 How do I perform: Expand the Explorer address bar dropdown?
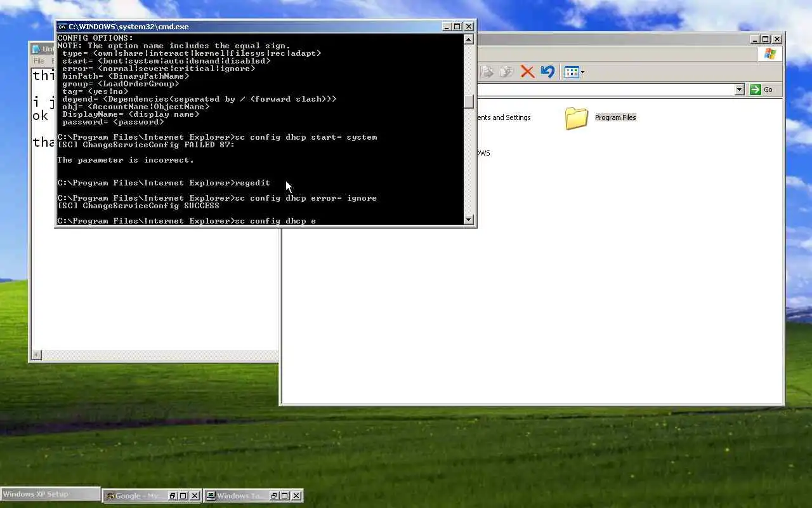[x=739, y=90]
